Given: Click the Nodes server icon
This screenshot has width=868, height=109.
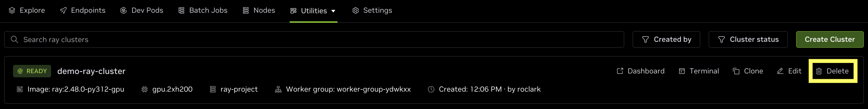Looking at the screenshot, I should pos(246,10).
